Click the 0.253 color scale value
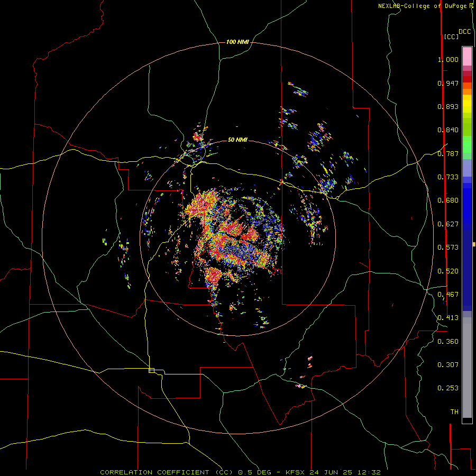Image resolution: width=476 pixels, height=476 pixels. click(x=448, y=388)
